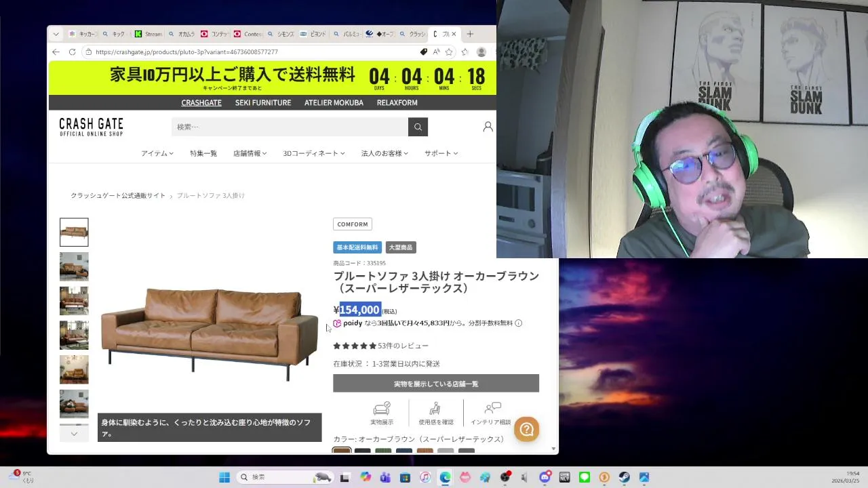Go back with the browser back arrow
The image size is (868, 488).
56,52
